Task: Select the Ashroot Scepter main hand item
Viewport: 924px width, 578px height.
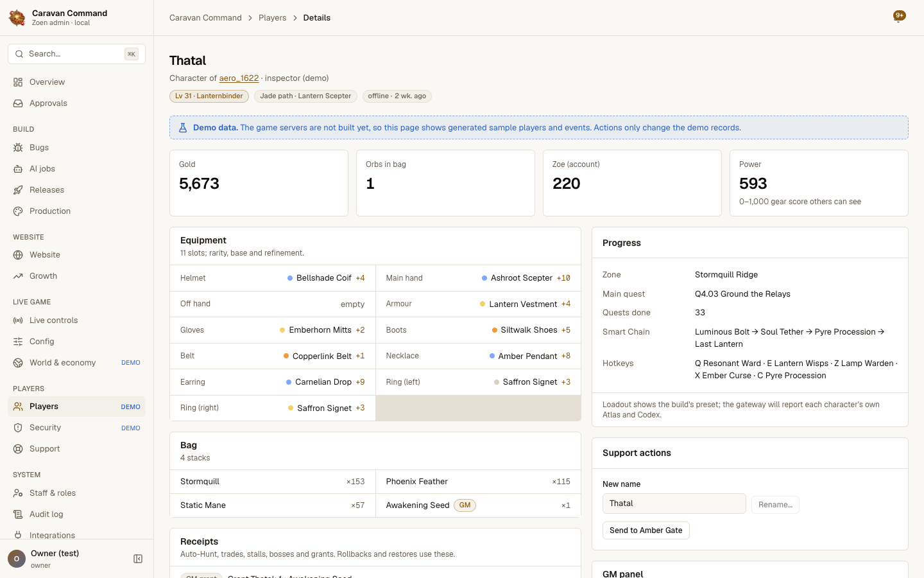Action: [x=522, y=278]
